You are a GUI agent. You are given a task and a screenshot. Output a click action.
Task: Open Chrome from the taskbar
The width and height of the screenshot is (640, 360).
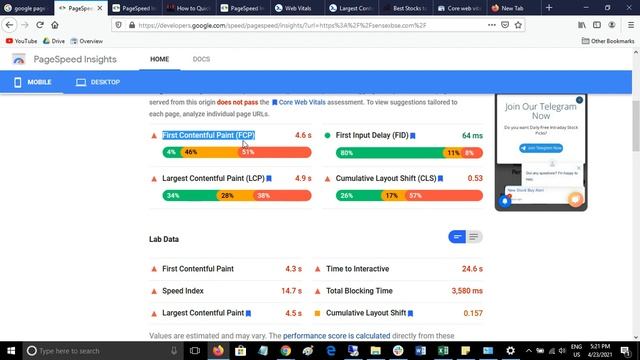point(285,351)
